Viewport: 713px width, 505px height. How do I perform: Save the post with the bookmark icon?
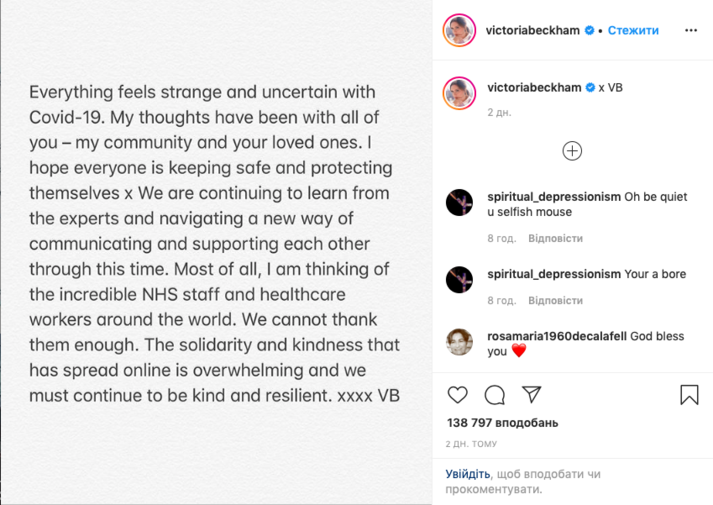(x=689, y=394)
